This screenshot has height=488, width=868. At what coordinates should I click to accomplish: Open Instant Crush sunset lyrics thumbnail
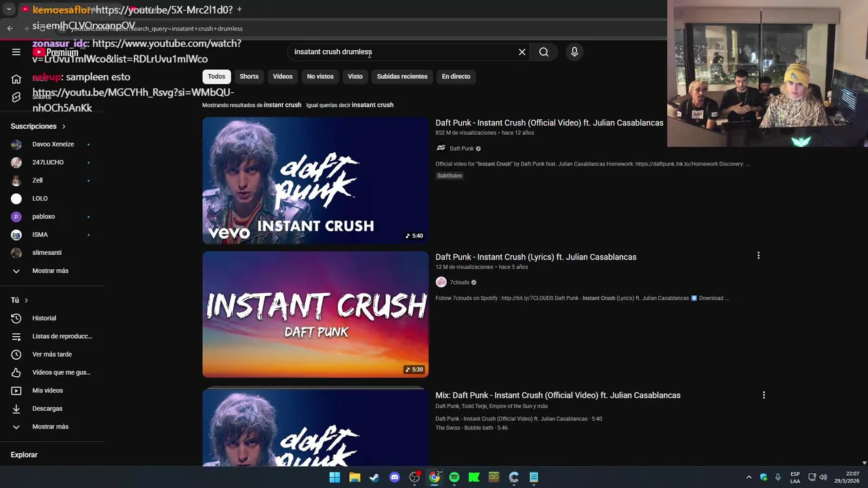315,314
